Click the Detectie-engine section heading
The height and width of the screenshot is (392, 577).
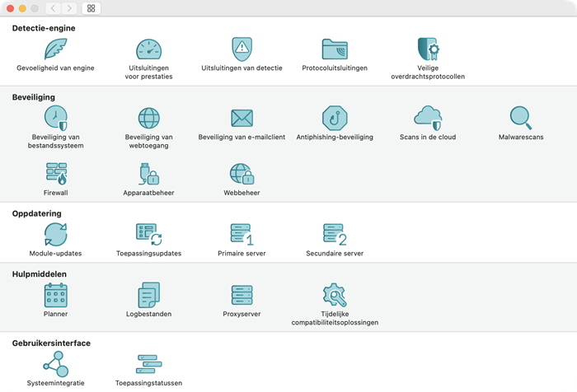click(x=44, y=28)
